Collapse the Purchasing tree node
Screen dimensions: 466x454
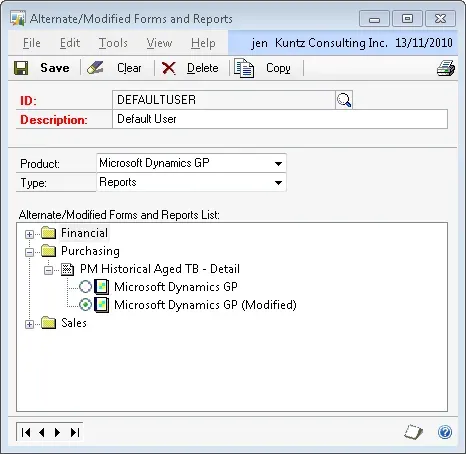tap(29, 252)
